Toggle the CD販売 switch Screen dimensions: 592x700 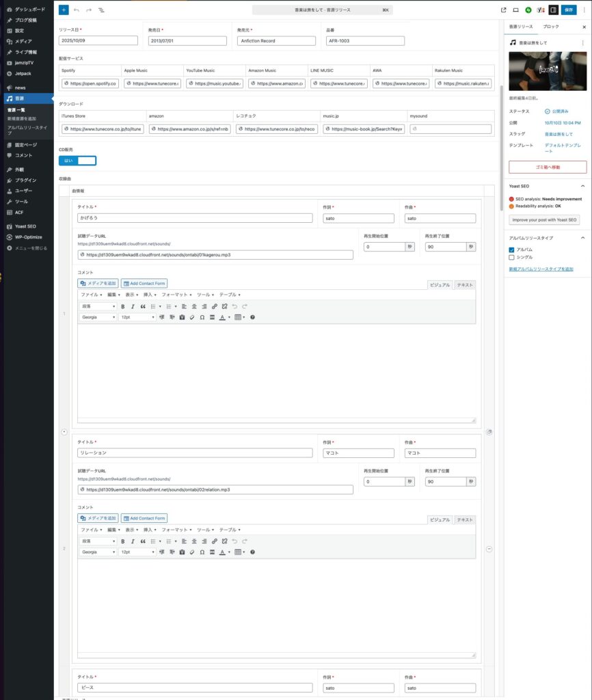pos(77,161)
